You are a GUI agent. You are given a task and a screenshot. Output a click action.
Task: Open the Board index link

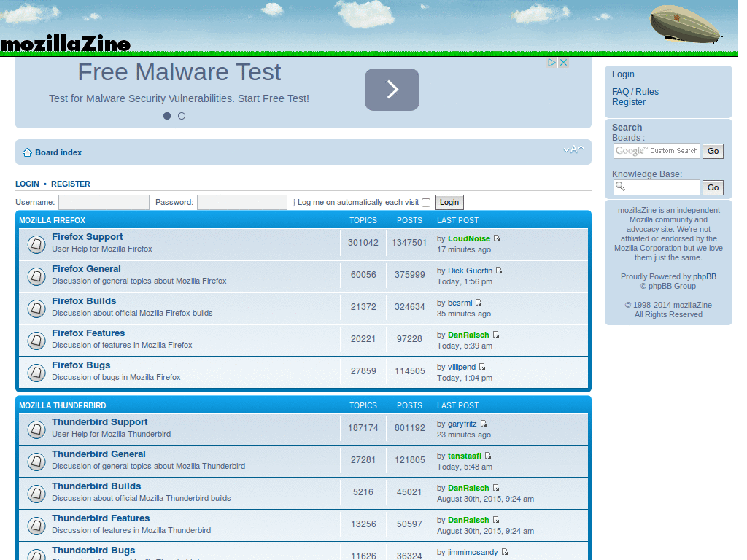tap(58, 152)
